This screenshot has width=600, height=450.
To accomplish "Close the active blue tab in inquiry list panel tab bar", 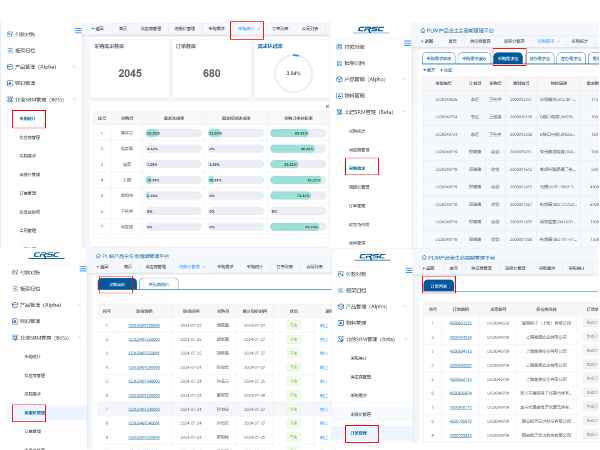I will coord(204,267).
